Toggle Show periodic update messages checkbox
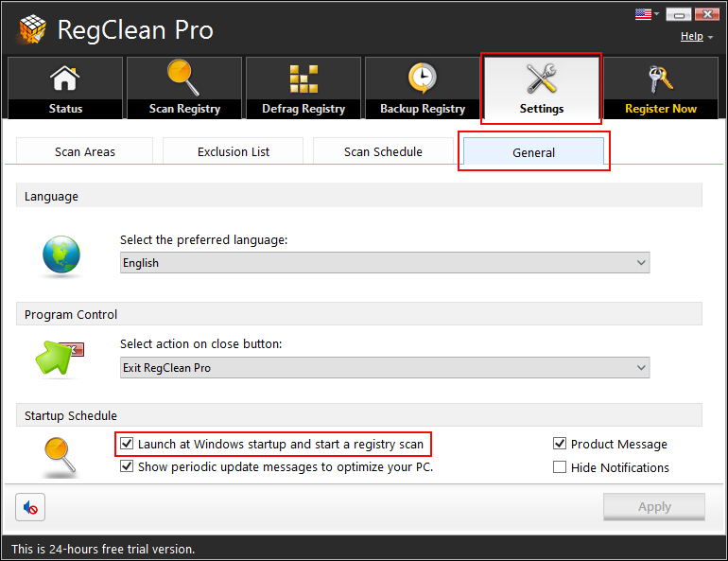This screenshot has width=728, height=561. (x=127, y=465)
